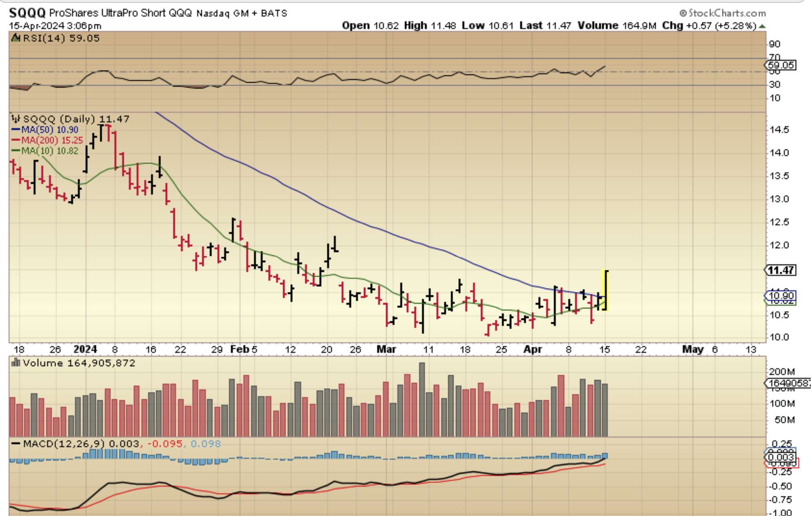Click the tallest volume bar in March
The width and height of the screenshot is (812, 516).
[x=422, y=400]
